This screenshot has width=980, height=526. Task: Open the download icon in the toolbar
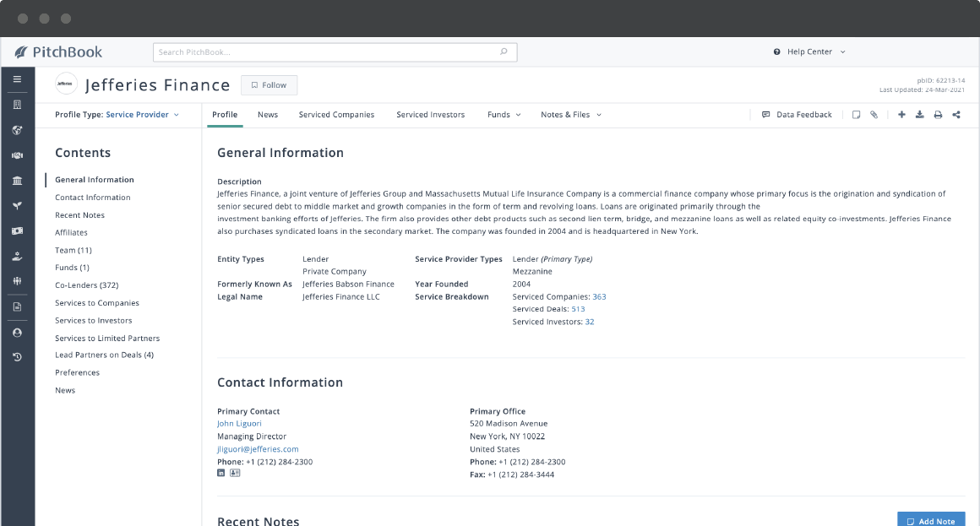tap(920, 115)
